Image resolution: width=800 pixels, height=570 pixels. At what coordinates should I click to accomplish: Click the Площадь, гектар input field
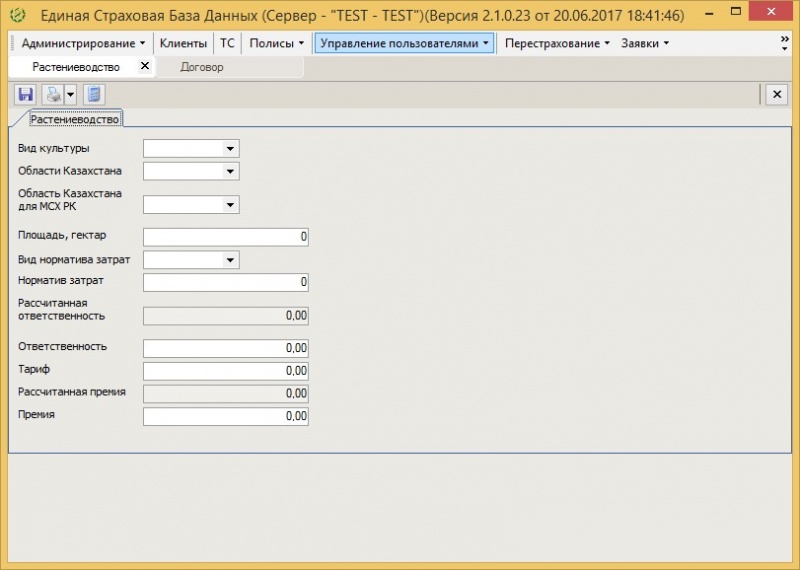[225, 237]
